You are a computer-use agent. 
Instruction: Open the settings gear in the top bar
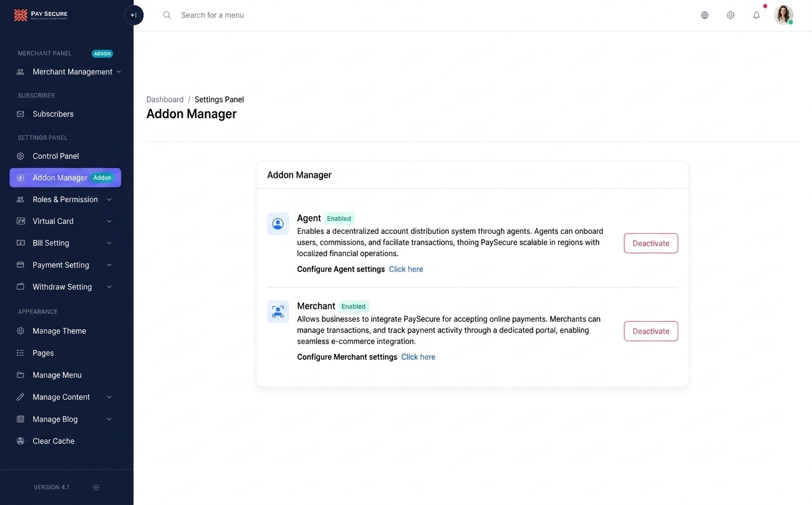(730, 15)
